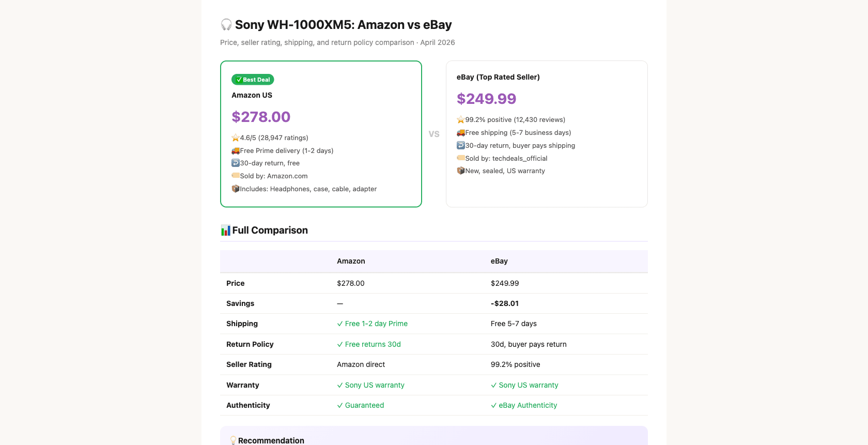
Task: Click checkmark icon beside Free 1-2 day Prime
Action: coord(340,324)
